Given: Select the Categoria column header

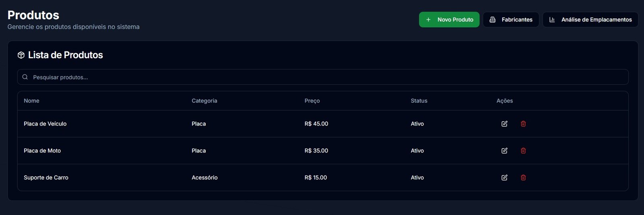Looking at the screenshot, I should coord(204,101).
